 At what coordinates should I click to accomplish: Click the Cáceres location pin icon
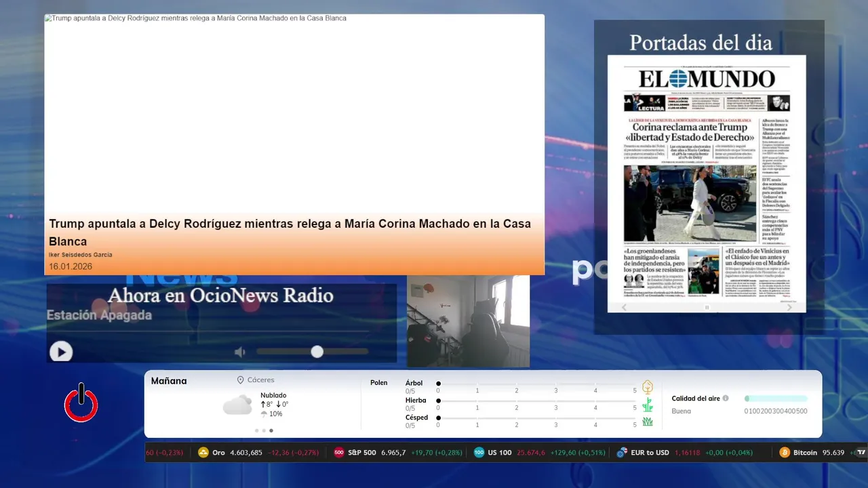click(240, 380)
